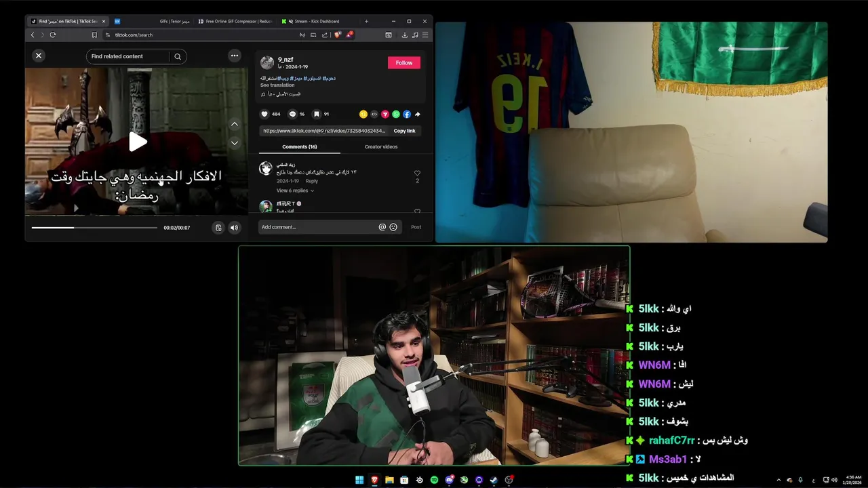This screenshot has height=488, width=868.
Task: Switch to Stream - Kick Dashboard tab
Action: tap(319, 21)
